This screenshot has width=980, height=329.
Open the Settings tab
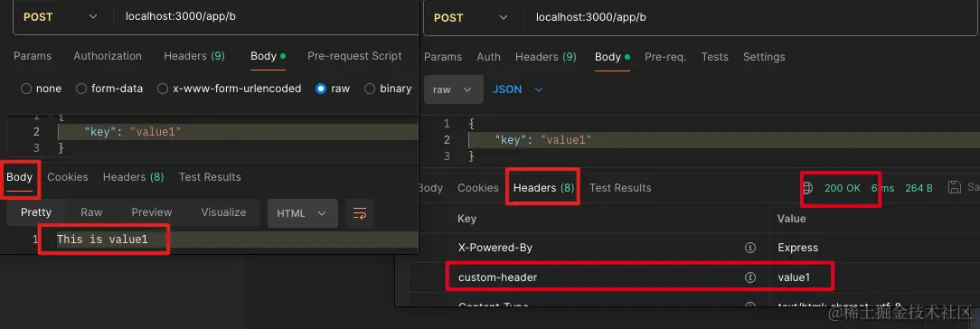(x=764, y=57)
